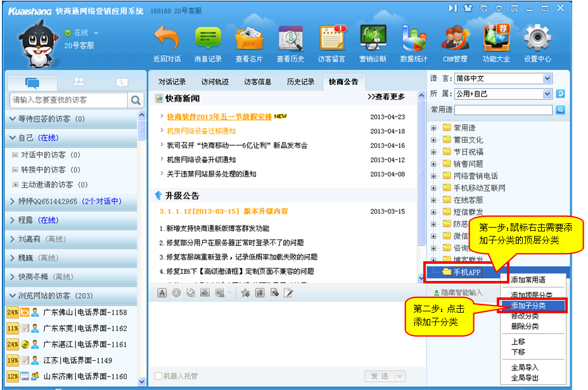This screenshot has height=390, width=588.
Task: Click 查看更多 link in news header
Action: point(385,97)
